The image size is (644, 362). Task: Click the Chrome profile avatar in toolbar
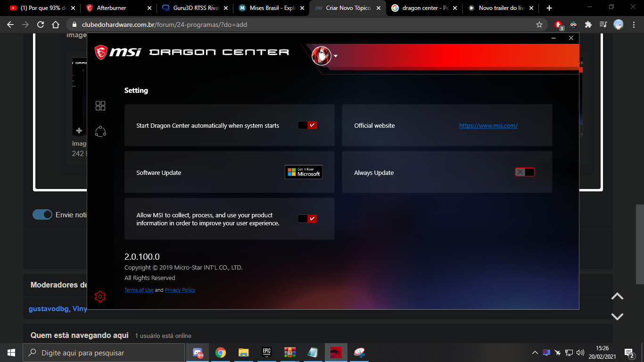pos(618,25)
